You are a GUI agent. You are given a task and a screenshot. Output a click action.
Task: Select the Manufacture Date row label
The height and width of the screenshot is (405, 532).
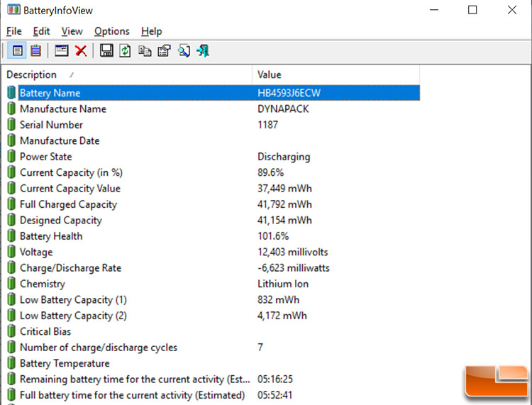click(x=60, y=140)
